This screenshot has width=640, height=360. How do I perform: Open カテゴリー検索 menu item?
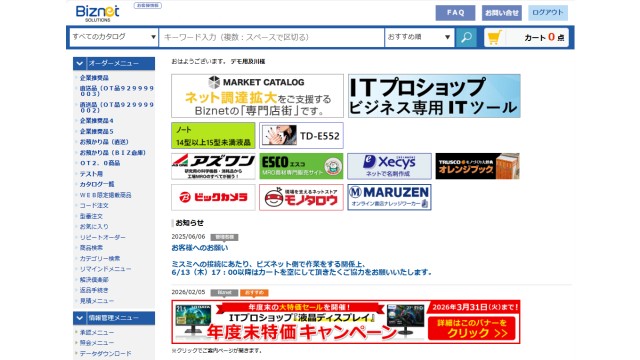point(100,258)
